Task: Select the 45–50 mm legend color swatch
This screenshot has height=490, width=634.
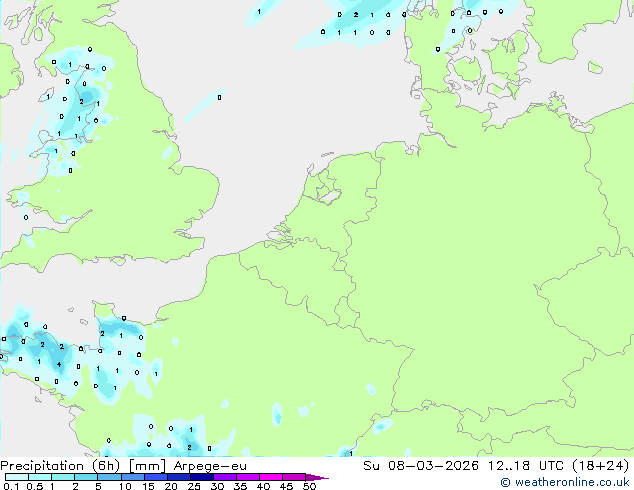Action: 294,477
